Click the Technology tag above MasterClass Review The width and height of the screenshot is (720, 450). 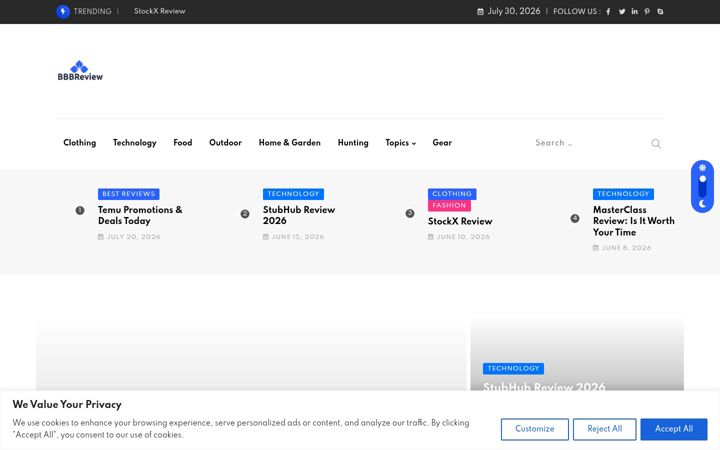click(623, 194)
